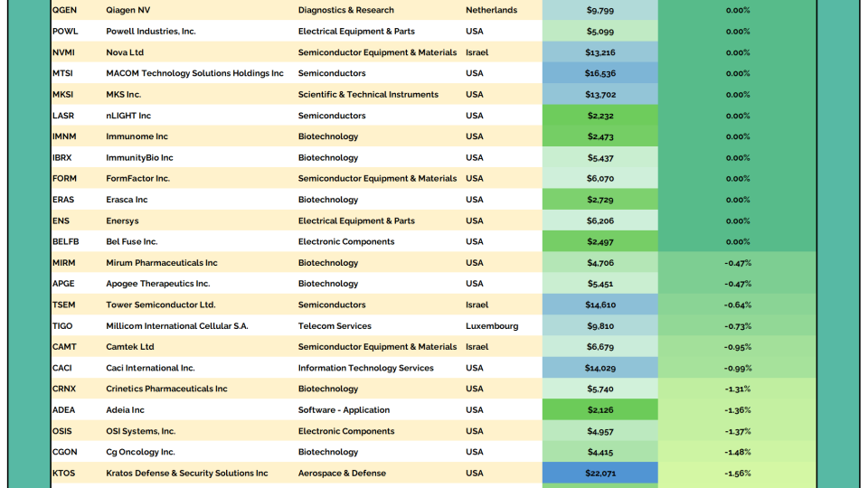Click Tower Semiconductor Ltd. name cell

coord(161,305)
